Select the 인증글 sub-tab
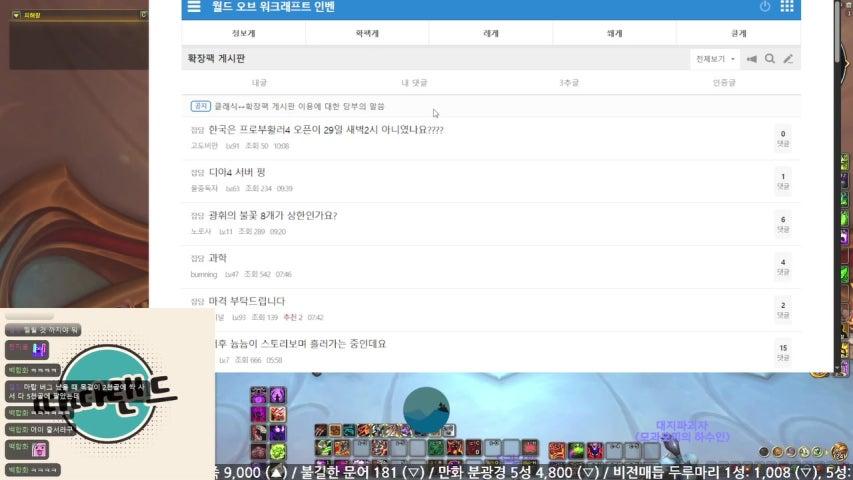 724,83
